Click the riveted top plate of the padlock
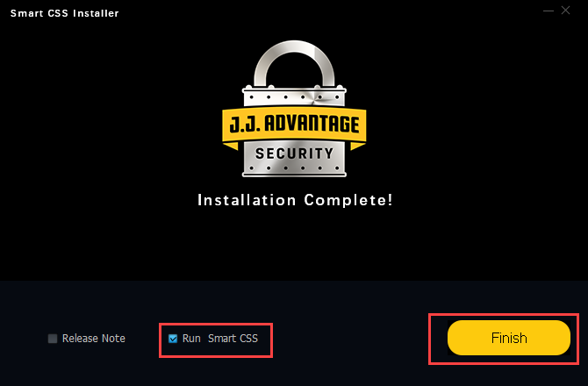Image resolution: width=588 pixels, height=386 pixels. (x=294, y=96)
